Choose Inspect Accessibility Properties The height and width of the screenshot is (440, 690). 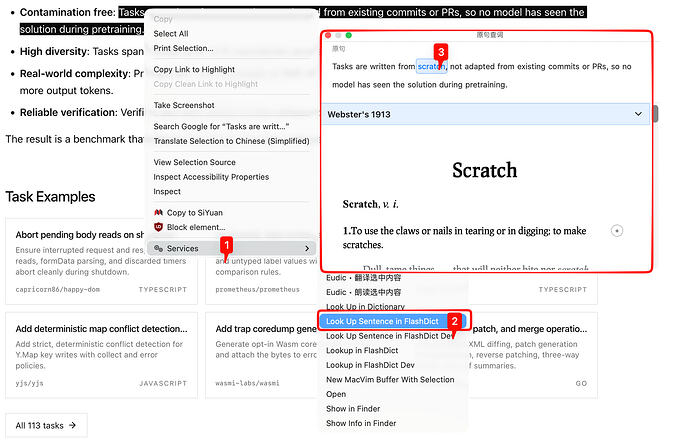[211, 176]
